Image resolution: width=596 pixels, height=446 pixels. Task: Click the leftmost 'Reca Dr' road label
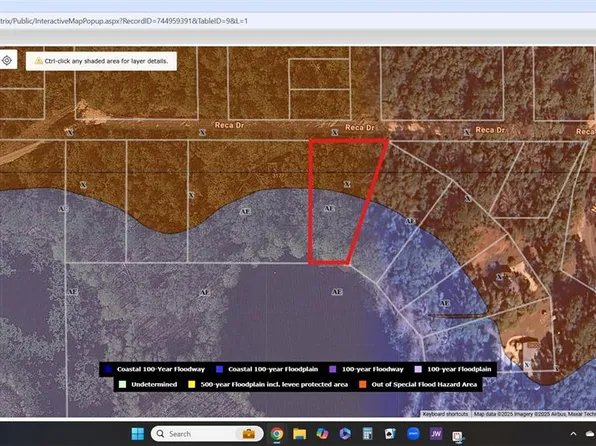tap(229, 125)
